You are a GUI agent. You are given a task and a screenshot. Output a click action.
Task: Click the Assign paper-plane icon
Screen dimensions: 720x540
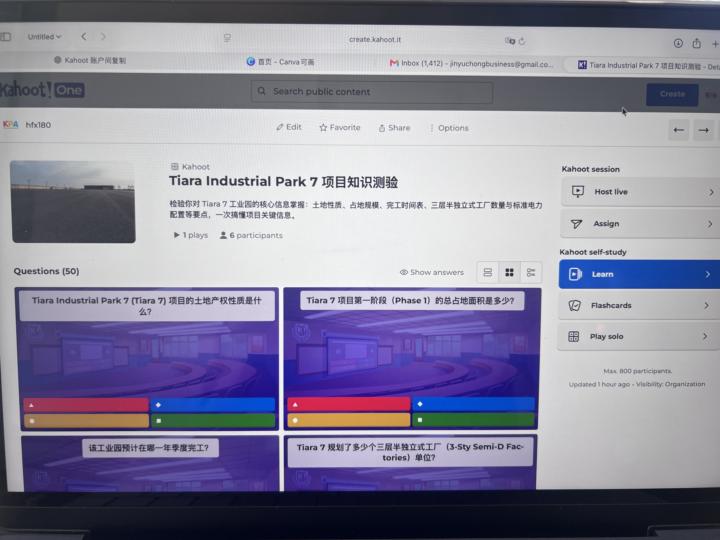click(576, 224)
